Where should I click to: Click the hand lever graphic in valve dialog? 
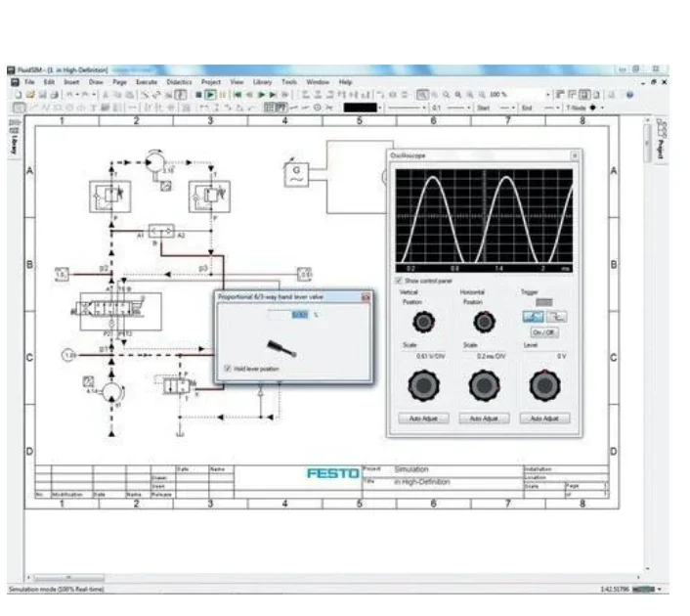[x=281, y=349]
